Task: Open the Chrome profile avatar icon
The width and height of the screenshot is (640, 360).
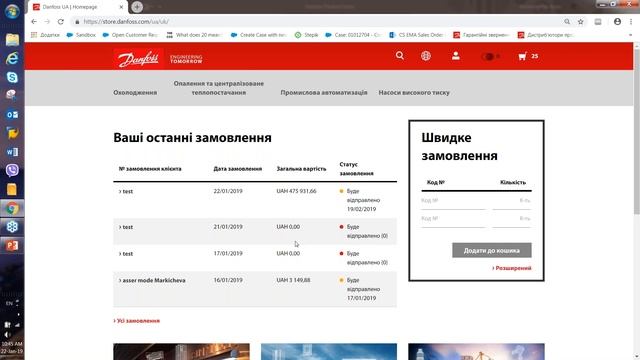Action: click(617, 22)
